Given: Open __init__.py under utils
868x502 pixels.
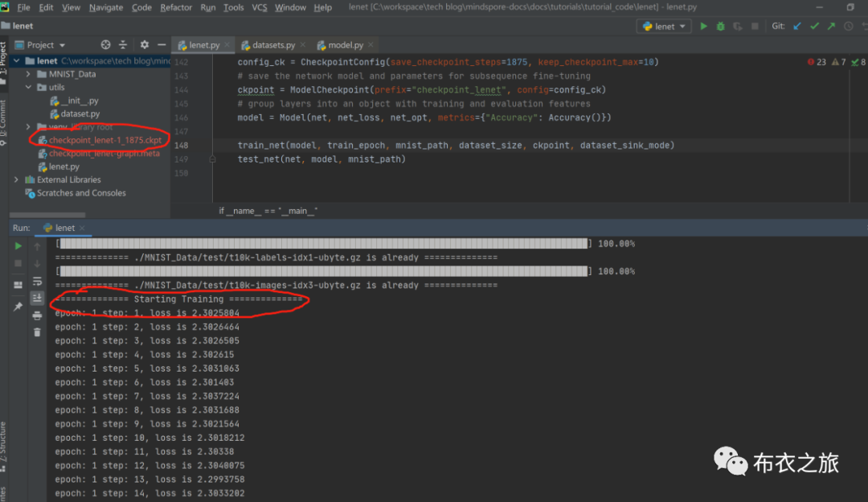Looking at the screenshot, I should 79,101.
